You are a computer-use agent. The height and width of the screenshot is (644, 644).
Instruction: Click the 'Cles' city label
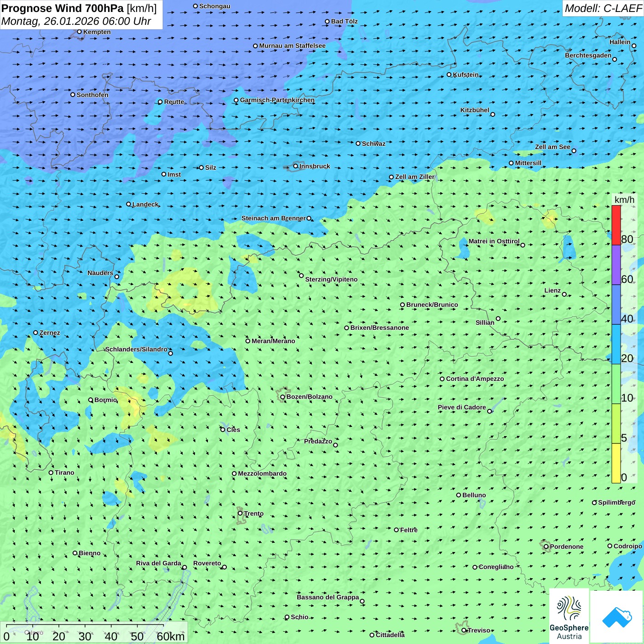[233, 430]
